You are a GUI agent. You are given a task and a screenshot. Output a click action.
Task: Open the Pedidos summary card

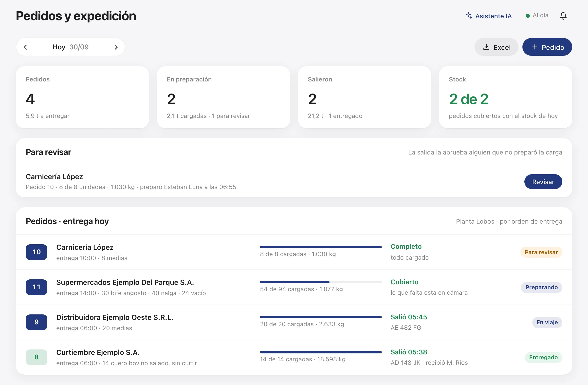(x=82, y=97)
